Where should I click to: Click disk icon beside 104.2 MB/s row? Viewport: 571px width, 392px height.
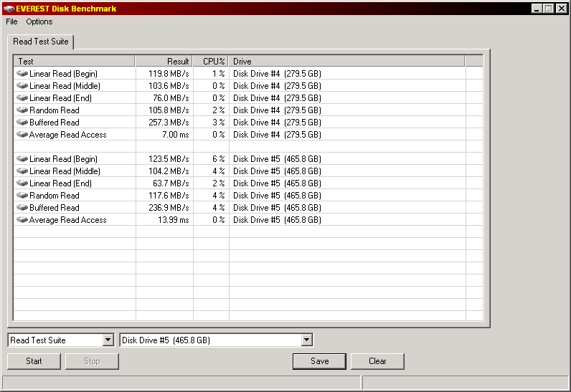tap(22, 171)
